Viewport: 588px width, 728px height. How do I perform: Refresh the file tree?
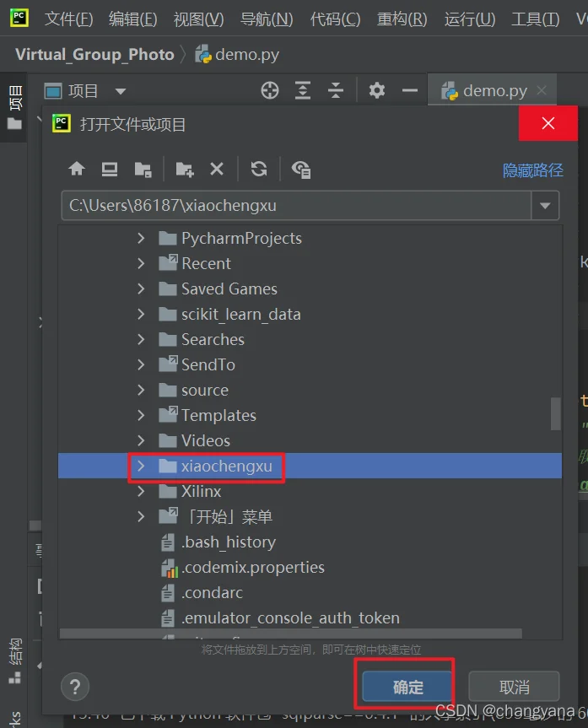pyautogui.click(x=259, y=169)
